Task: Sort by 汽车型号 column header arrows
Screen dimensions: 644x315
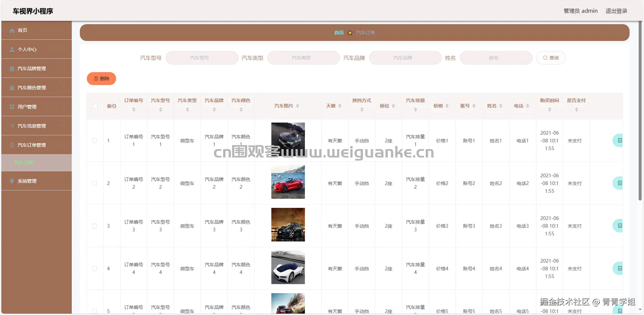Action: [161, 109]
